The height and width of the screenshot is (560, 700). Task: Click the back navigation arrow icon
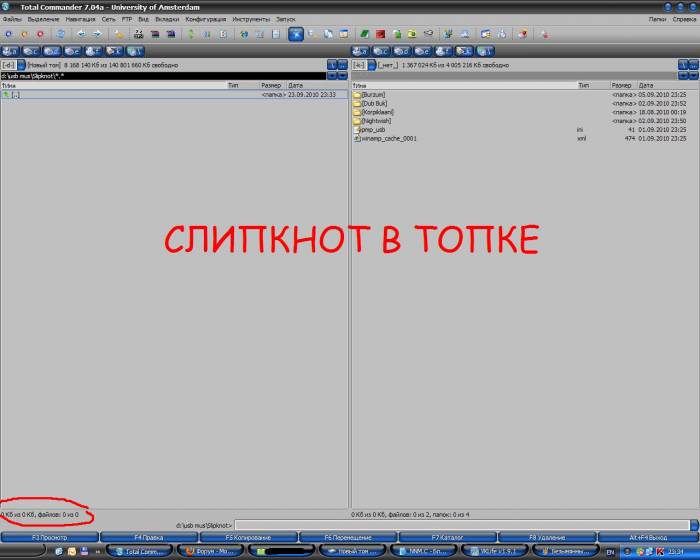click(81, 34)
